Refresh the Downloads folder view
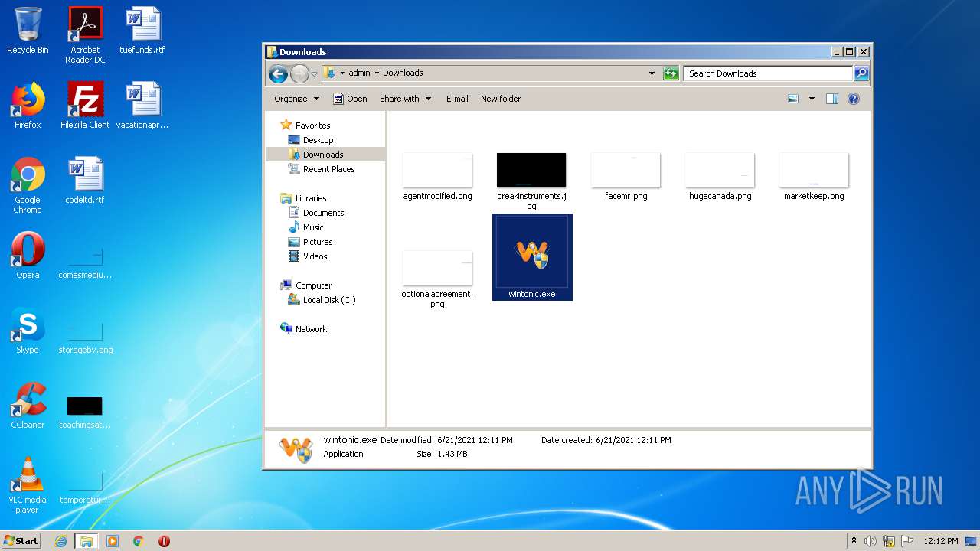This screenshot has width=980, height=551. click(671, 73)
